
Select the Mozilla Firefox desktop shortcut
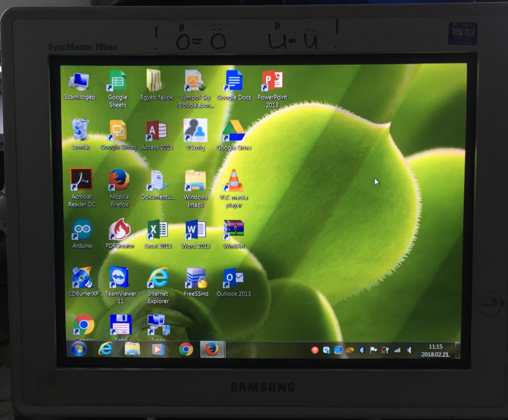pyautogui.click(x=119, y=188)
